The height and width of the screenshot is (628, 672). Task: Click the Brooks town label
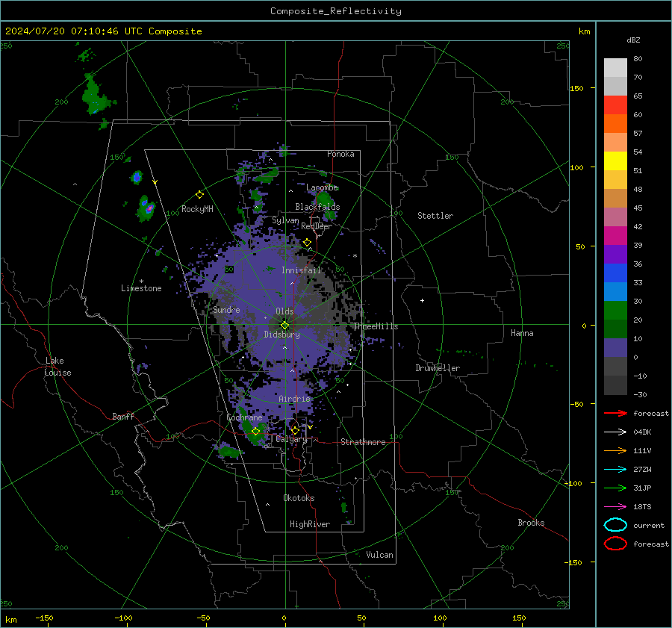point(531,523)
